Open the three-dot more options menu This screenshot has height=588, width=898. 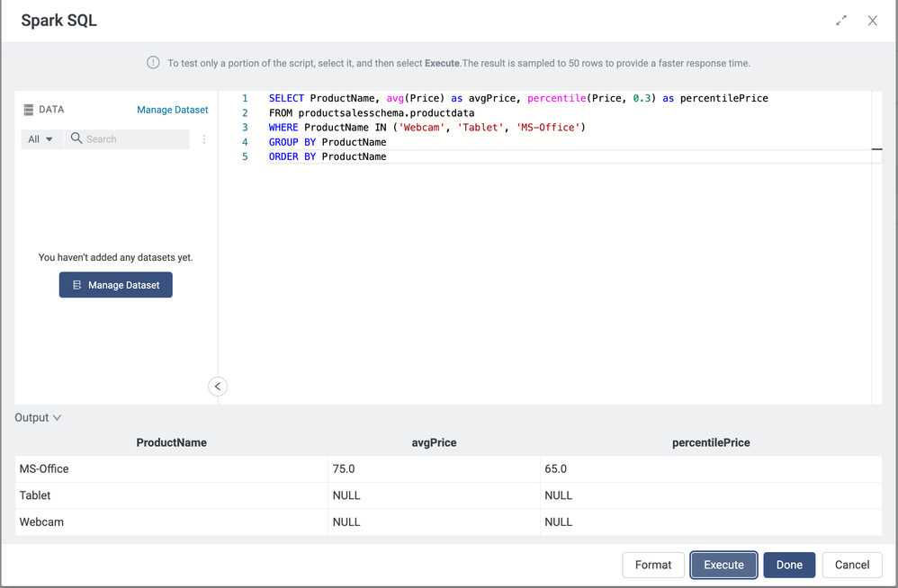[204, 139]
